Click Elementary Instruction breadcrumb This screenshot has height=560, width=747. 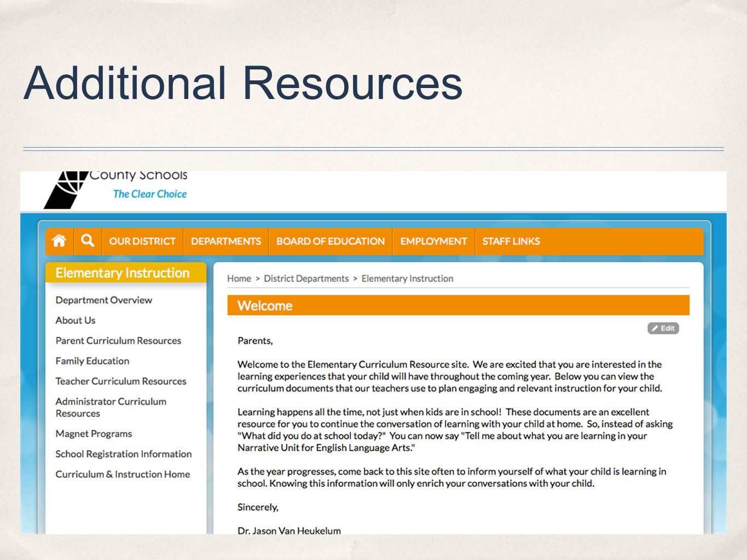pos(407,278)
